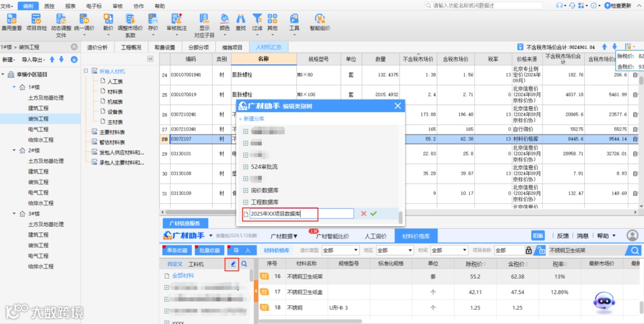Click the vertical scrollbar in 编辑类别树 dialog
This screenshot has width=644, height=324.
401,217
